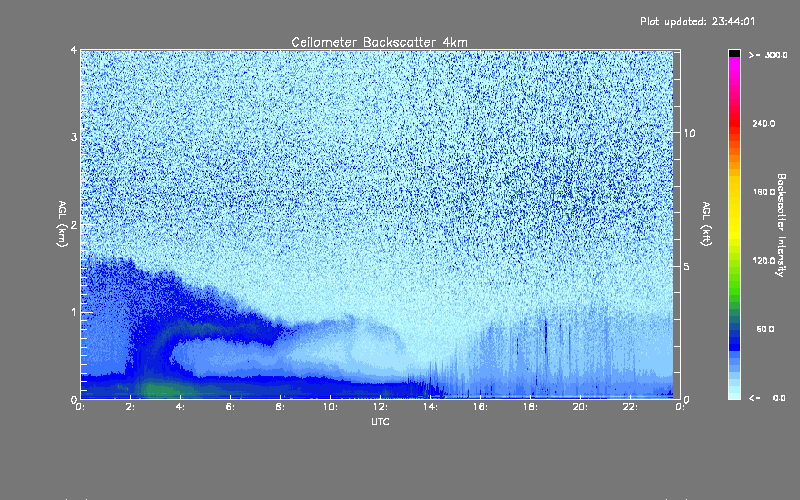Viewport: 800px width, 500px height.
Task: Click the Backscatter Intensity colorbar label
Action: [780, 225]
